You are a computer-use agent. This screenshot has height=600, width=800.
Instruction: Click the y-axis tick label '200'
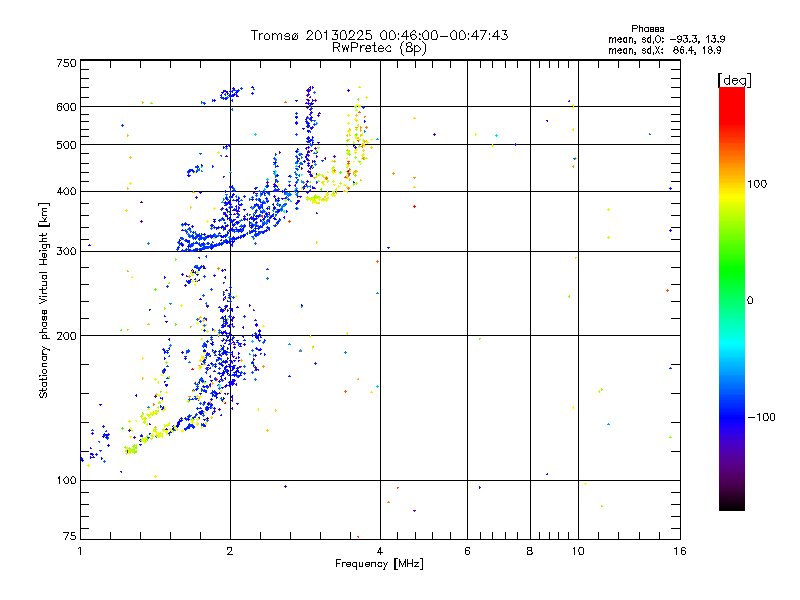[x=67, y=336]
